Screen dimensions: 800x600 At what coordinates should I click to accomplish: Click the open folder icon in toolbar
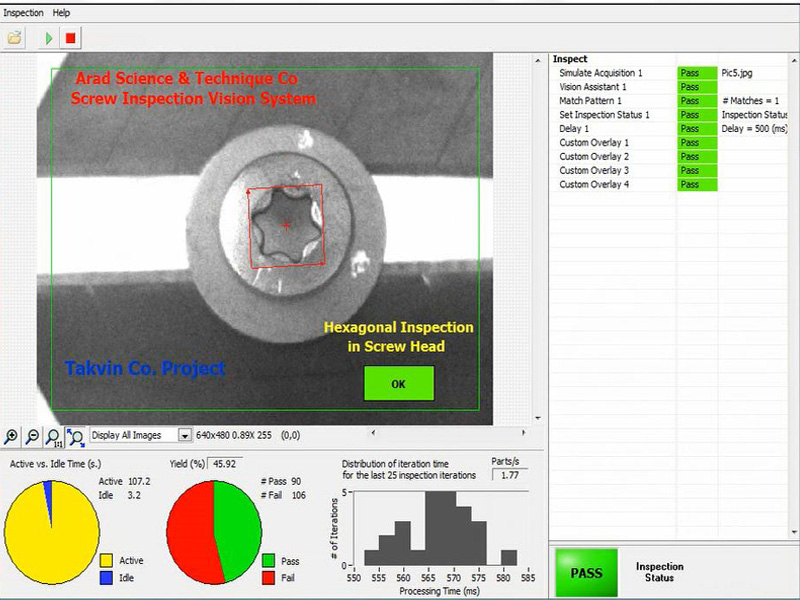(14, 38)
